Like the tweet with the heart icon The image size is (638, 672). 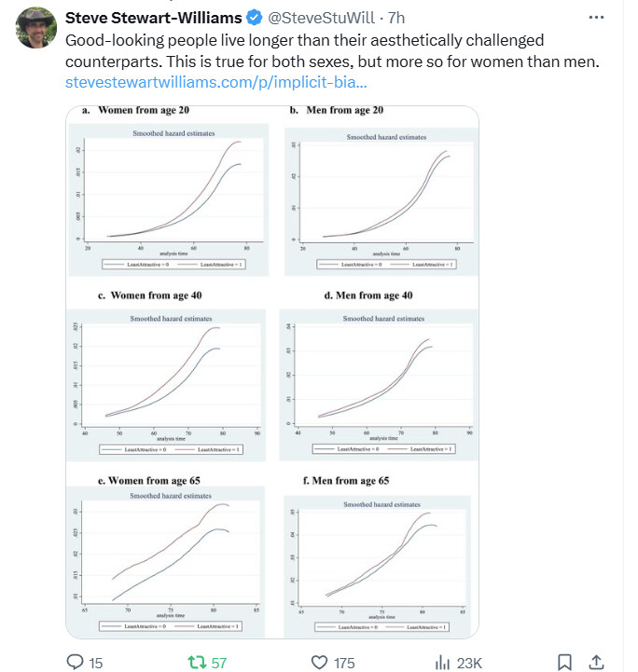[x=319, y=662]
